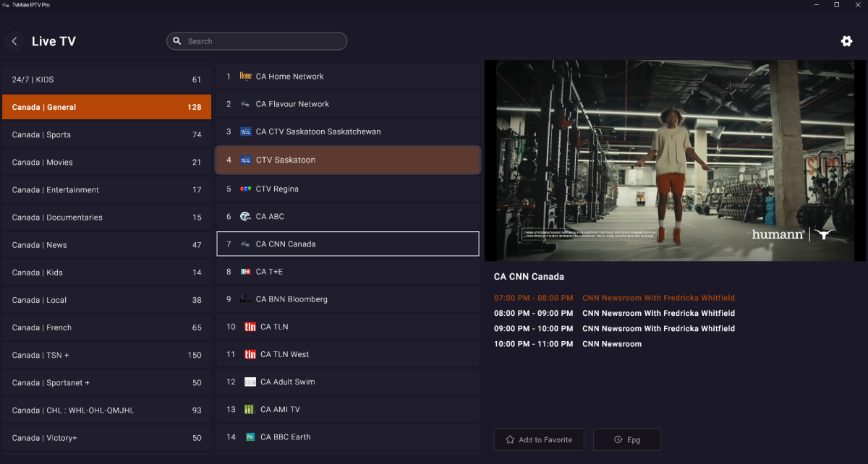Viewport: 868px width, 464px height.
Task: Choose the Canada | TSN + category
Action: (x=106, y=356)
